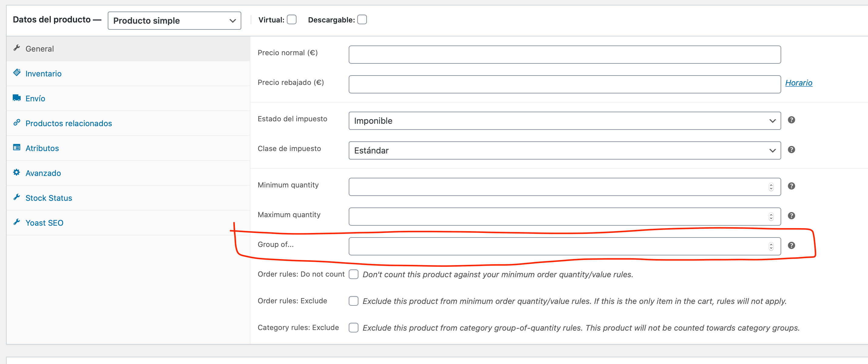Click the 'Exclude this product from minimum order' text
The height and width of the screenshot is (364, 868).
pyautogui.click(x=575, y=301)
